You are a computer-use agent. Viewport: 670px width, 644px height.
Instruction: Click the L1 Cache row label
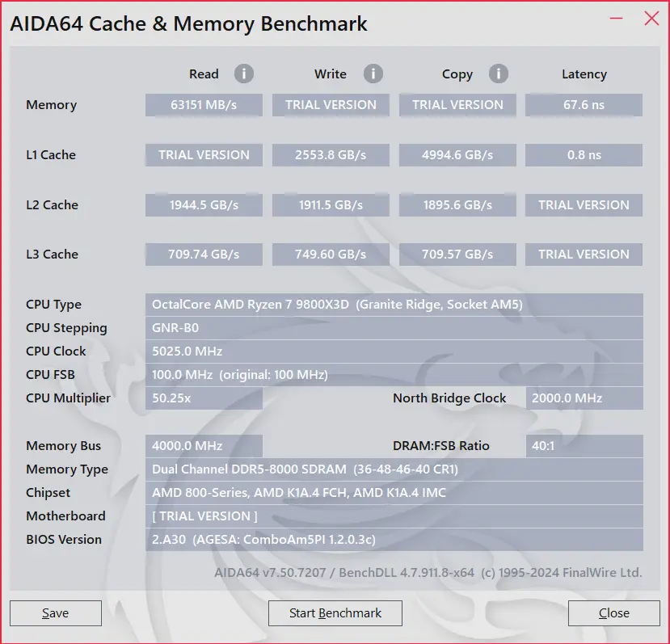point(51,154)
